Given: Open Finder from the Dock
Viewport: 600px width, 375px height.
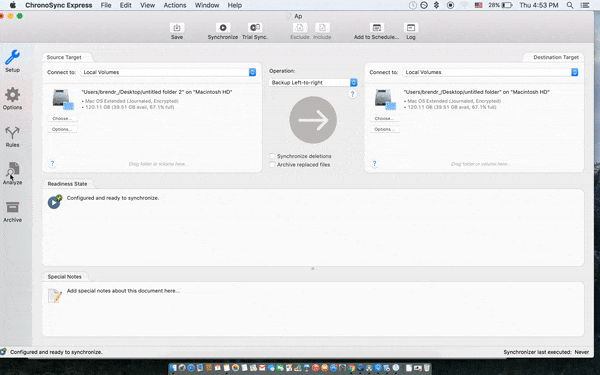Looking at the screenshot, I should click(x=173, y=368).
